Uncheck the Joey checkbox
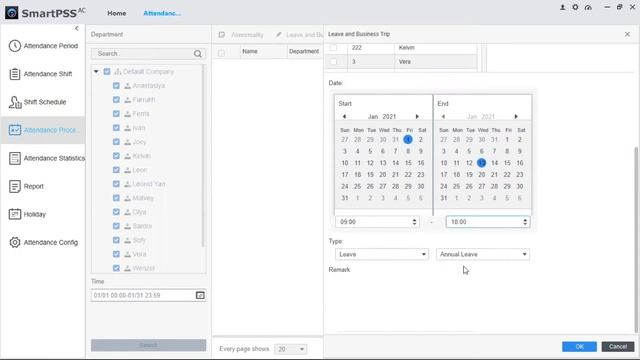Image resolution: width=640 pixels, height=360 pixels. click(x=116, y=142)
